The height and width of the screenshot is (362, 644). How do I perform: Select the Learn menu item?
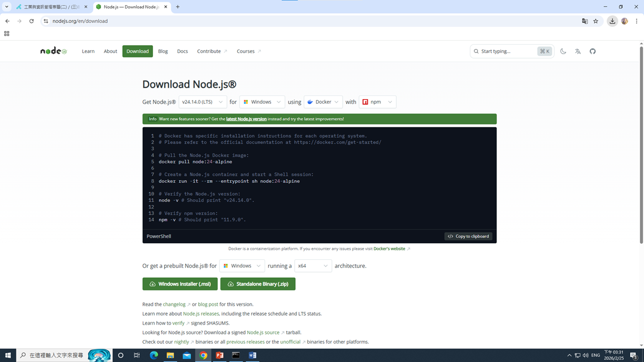coord(88,51)
